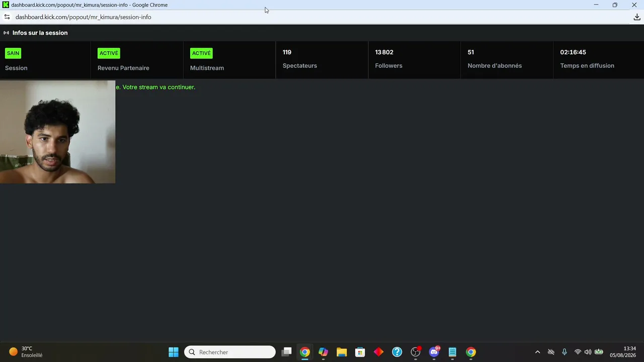Click the stream duration 02:16:45
Image resolution: width=644 pixels, height=362 pixels.
coord(573,52)
